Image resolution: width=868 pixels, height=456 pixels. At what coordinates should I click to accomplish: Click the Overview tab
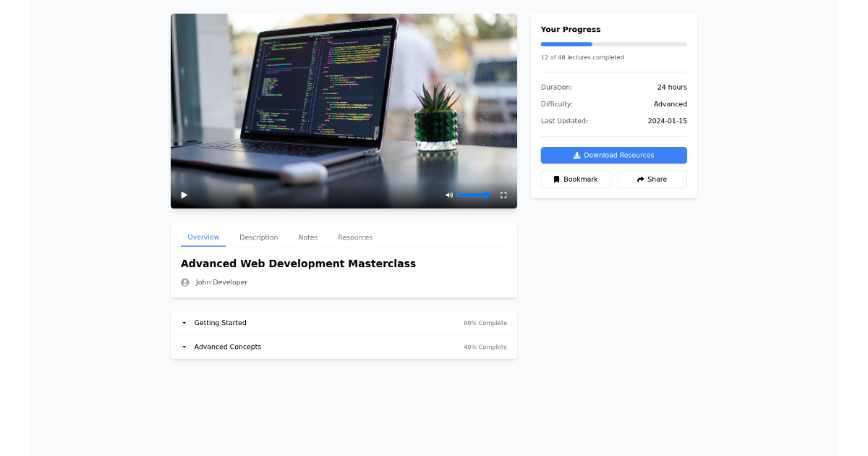coord(203,237)
